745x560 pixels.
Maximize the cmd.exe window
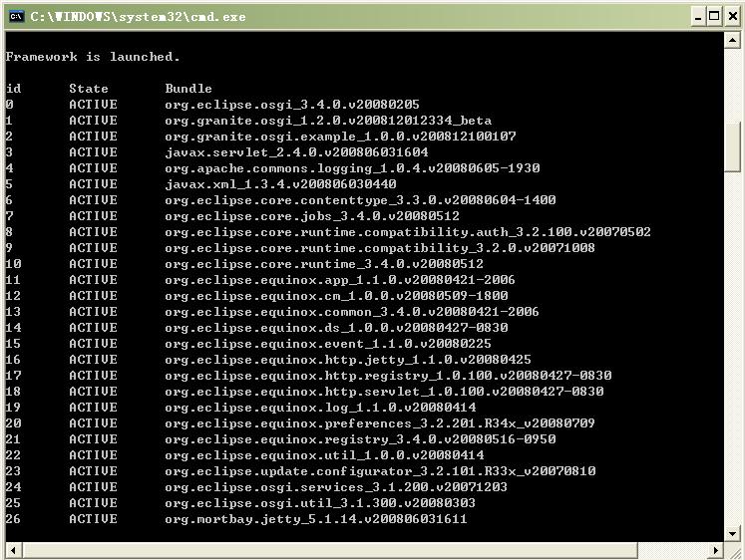click(714, 17)
